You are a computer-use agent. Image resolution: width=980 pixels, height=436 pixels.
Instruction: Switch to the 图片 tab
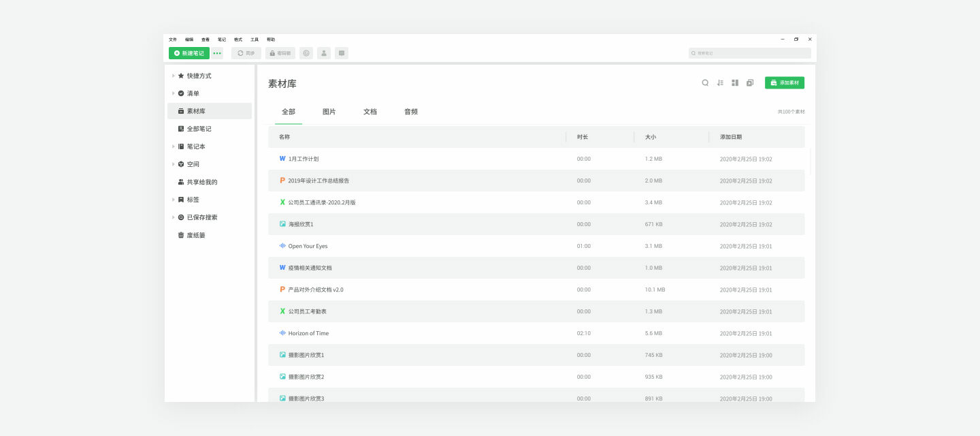click(x=329, y=112)
